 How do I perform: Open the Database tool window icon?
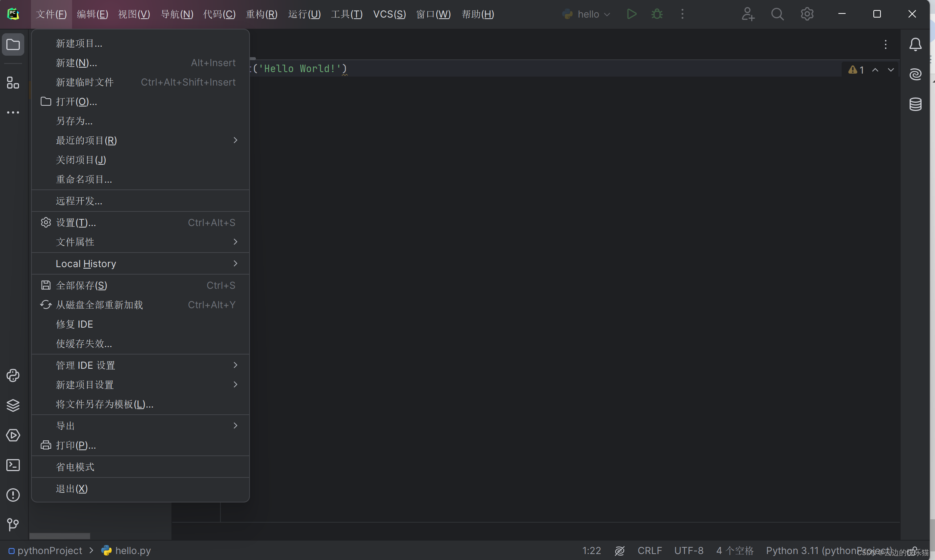point(915,104)
